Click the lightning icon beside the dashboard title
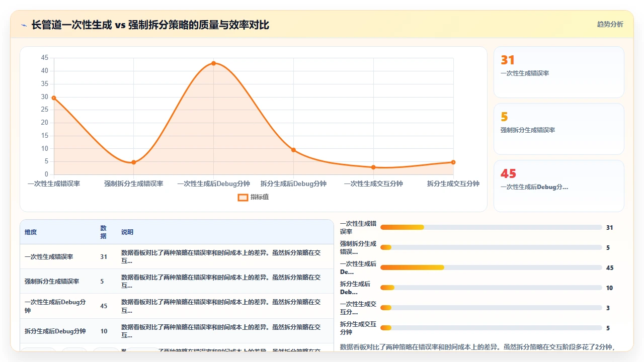This screenshot has height=362, width=644. click(24, 25)
